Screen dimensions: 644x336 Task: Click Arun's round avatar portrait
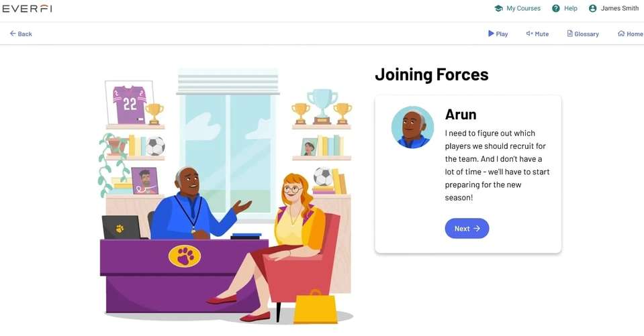[412, 127]
